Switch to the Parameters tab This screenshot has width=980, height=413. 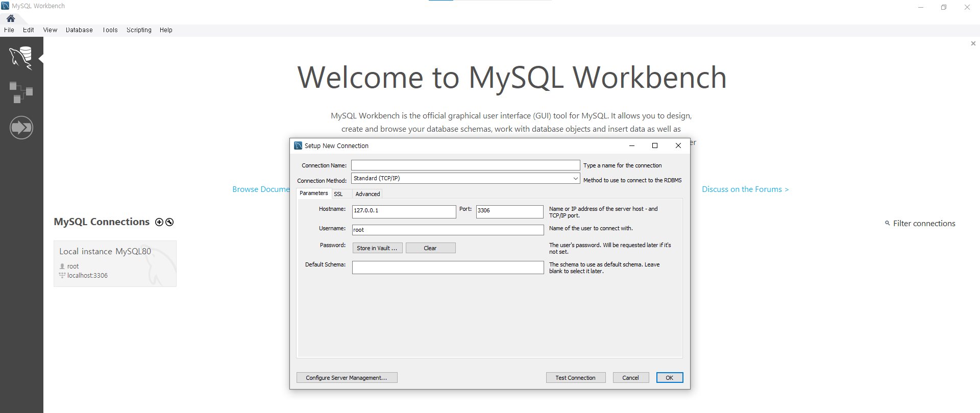(313, 193)
